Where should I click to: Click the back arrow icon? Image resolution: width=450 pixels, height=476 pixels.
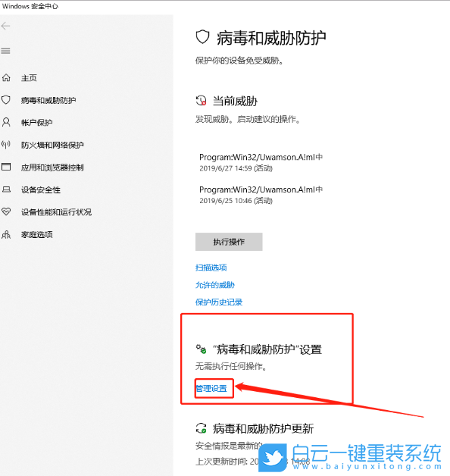point(6,26)
